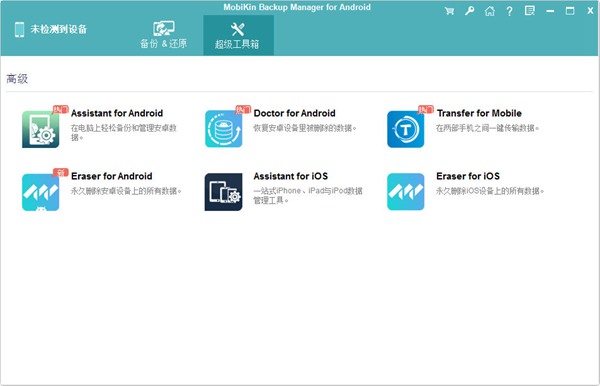The image size is (600, 386).
Task: Open the Doctor for Android title link
Action: (x=295, y=113)
